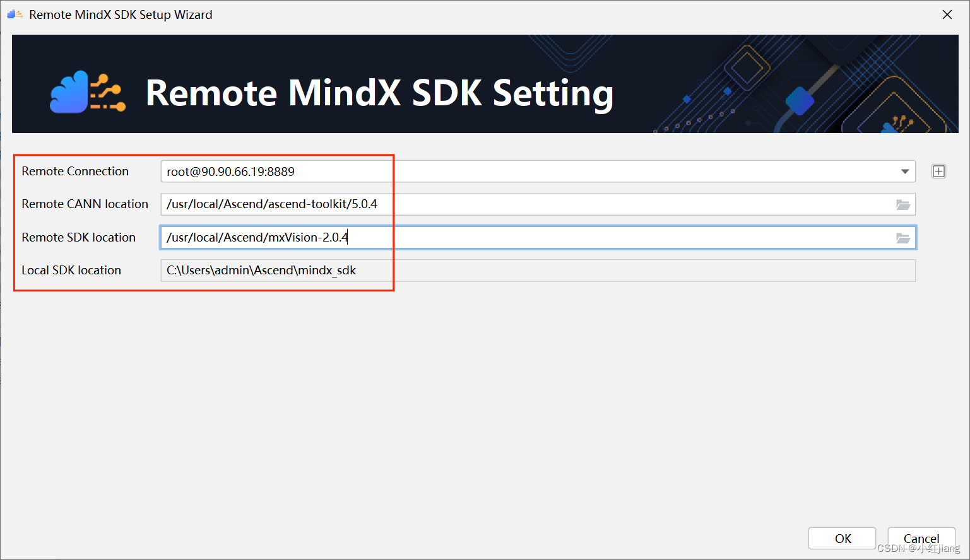Click the Remote CANN location label
Viewport: 970px width, 560px height.
pos(85,204)
